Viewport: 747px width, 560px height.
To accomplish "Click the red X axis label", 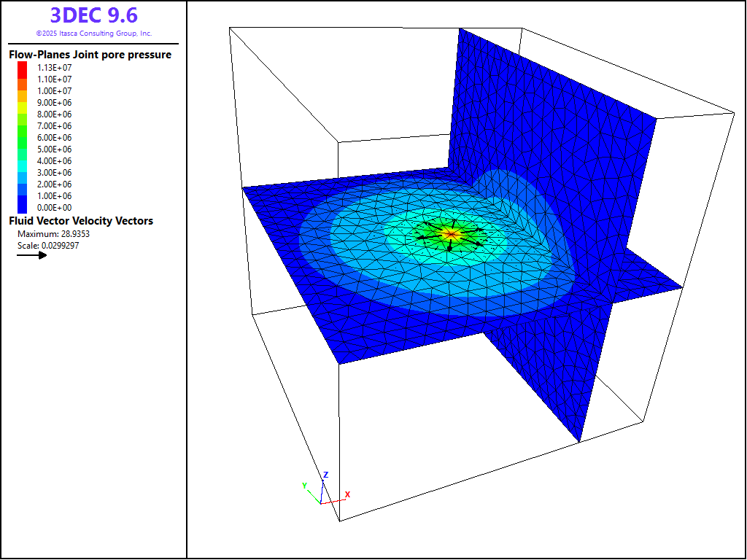I will [347, 494].
